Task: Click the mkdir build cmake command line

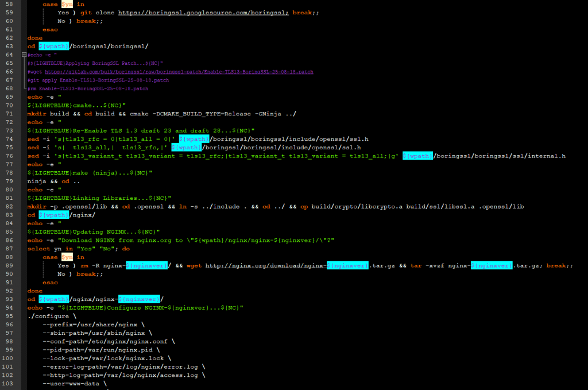Action: (x=161, y=114)
